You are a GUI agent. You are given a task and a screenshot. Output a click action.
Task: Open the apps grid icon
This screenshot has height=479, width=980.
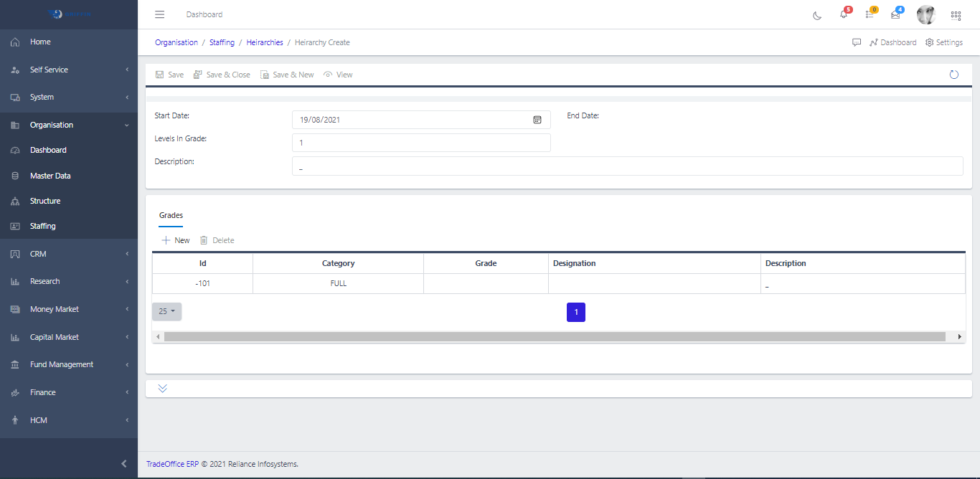(956, 15)
